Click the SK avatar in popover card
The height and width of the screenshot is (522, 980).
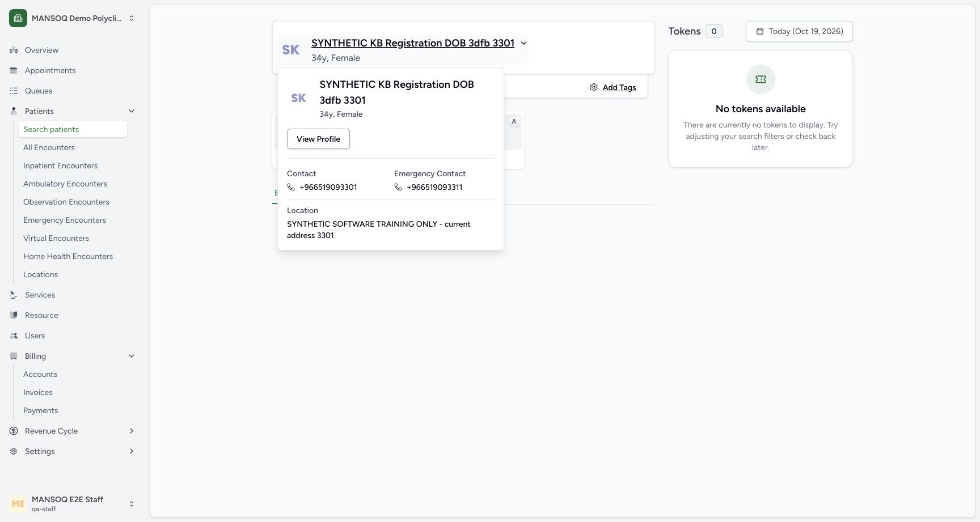pos(299,98)
